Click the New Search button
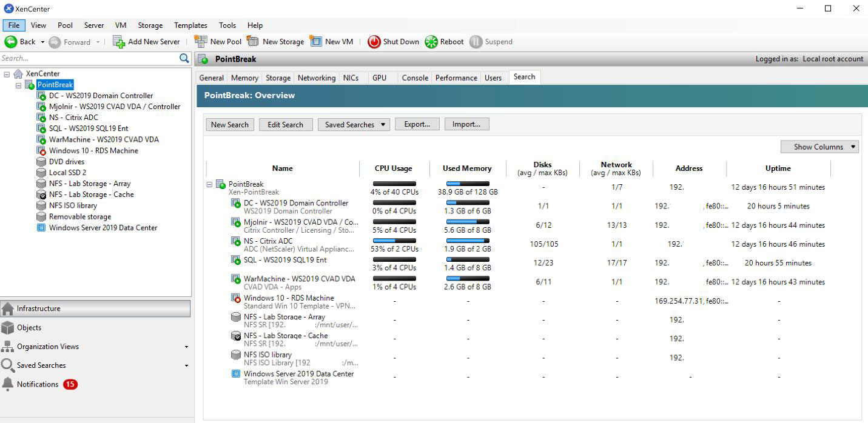Viewport: 868px width, 423px height. [x=230, y=124]
